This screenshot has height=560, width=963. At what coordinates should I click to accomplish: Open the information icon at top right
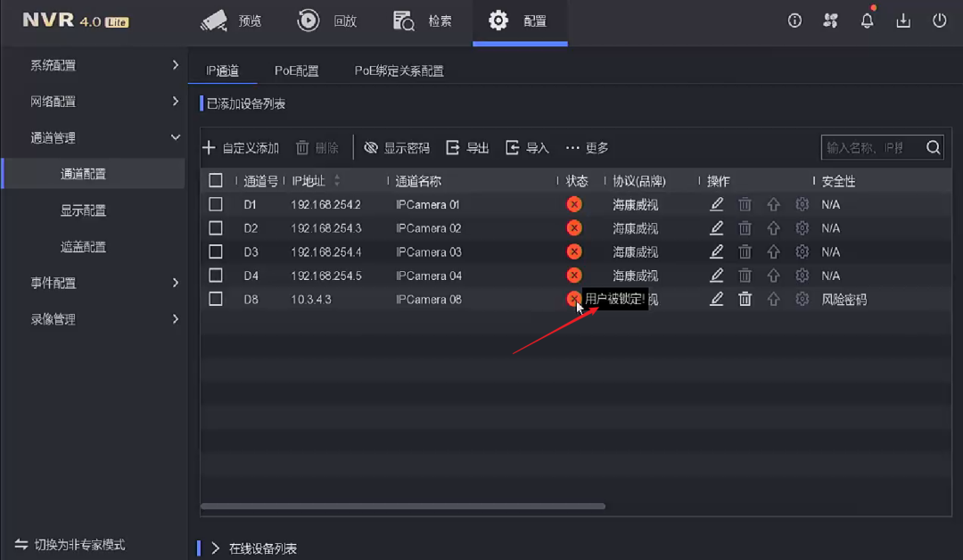[x=794, y=20]
